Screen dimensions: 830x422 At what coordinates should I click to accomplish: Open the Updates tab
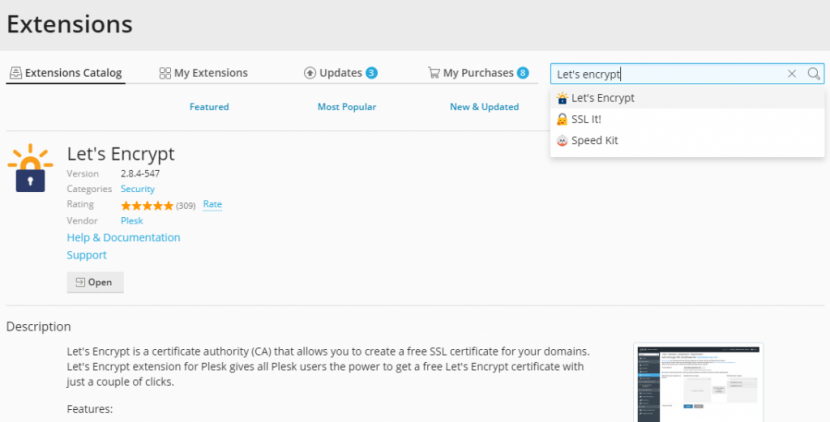[x=340, y=73]
